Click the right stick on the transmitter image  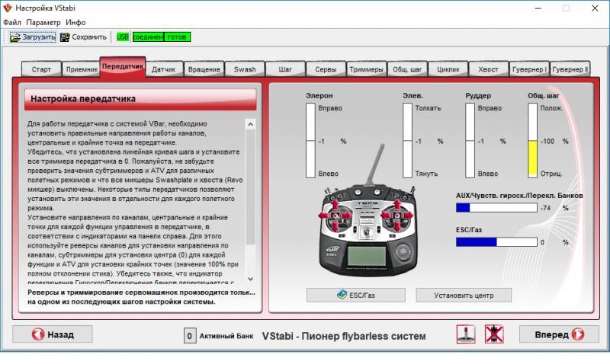click(x=396, y=216)
